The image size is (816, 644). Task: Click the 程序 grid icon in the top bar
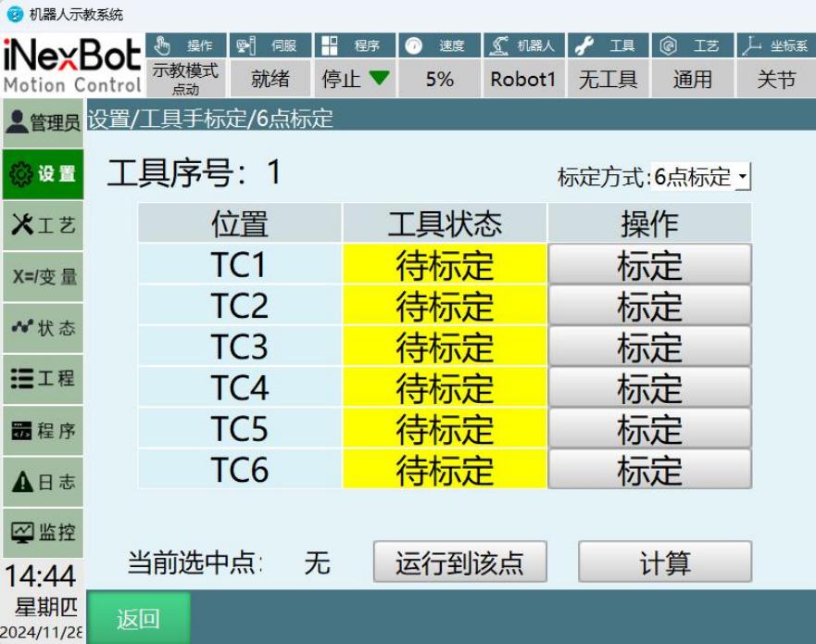point(329,45)
